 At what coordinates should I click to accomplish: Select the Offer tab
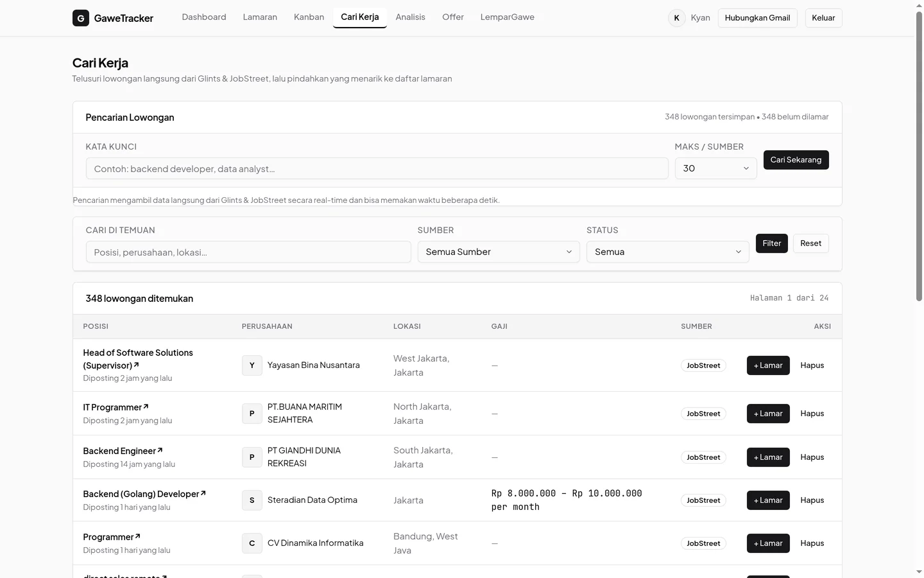[x=453, y=17]
